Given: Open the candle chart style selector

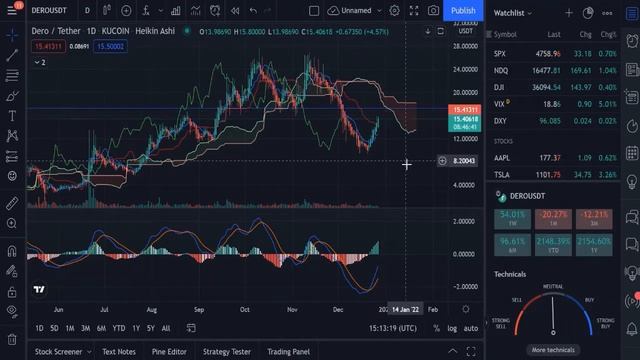Looking at the screenshot, I should pyautogui.click(x=107, y=11).
